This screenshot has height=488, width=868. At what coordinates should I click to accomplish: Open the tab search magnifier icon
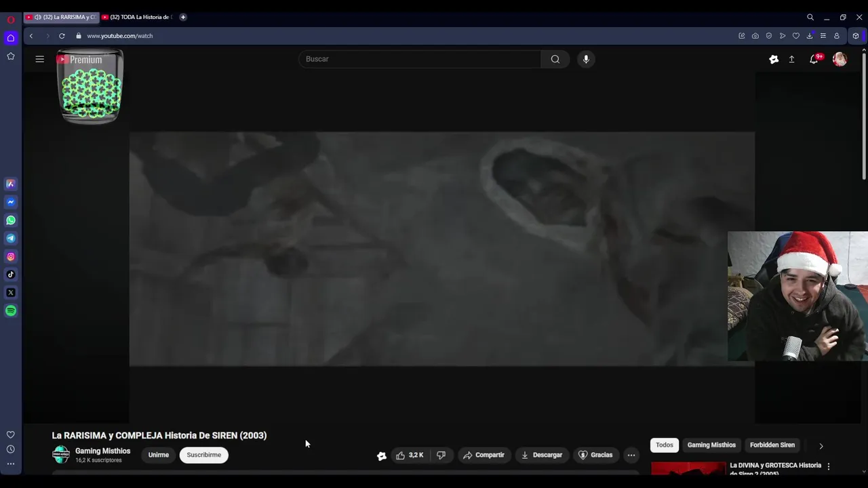coord(810,18)
